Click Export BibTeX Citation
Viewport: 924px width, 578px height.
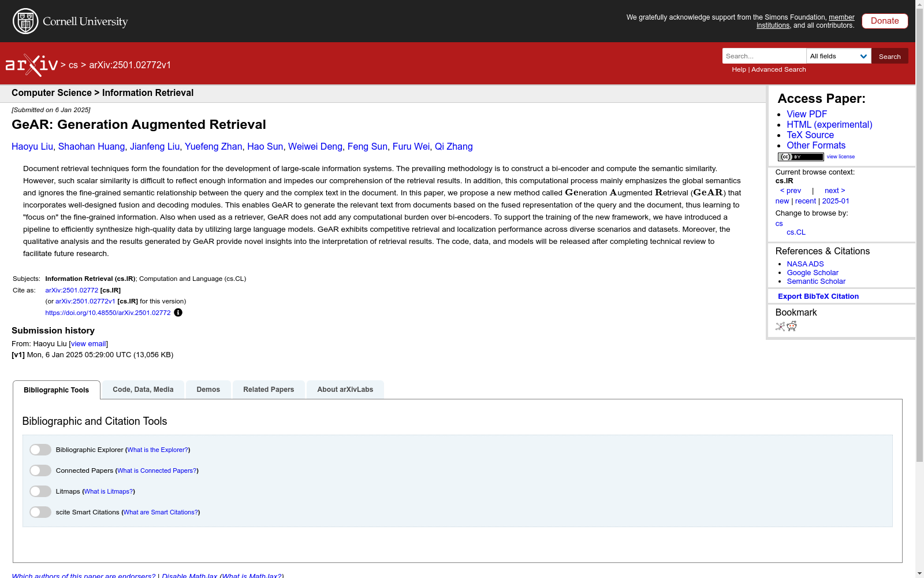818,297
